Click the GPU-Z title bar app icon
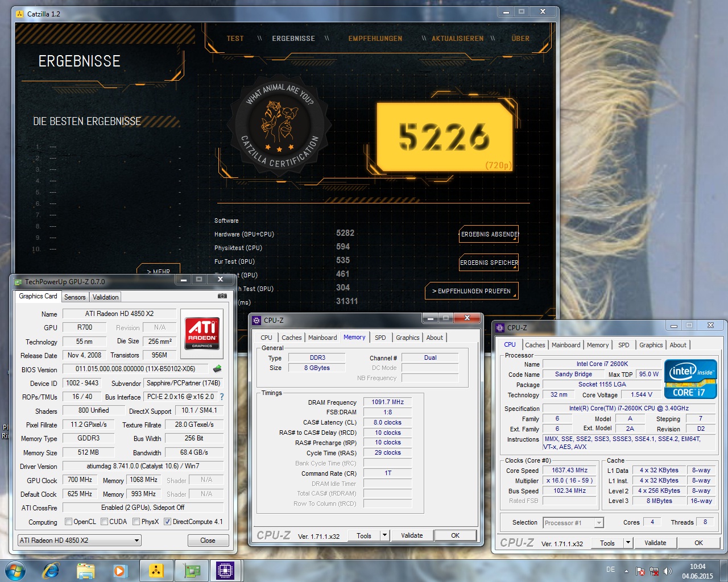 click(18, 281)
